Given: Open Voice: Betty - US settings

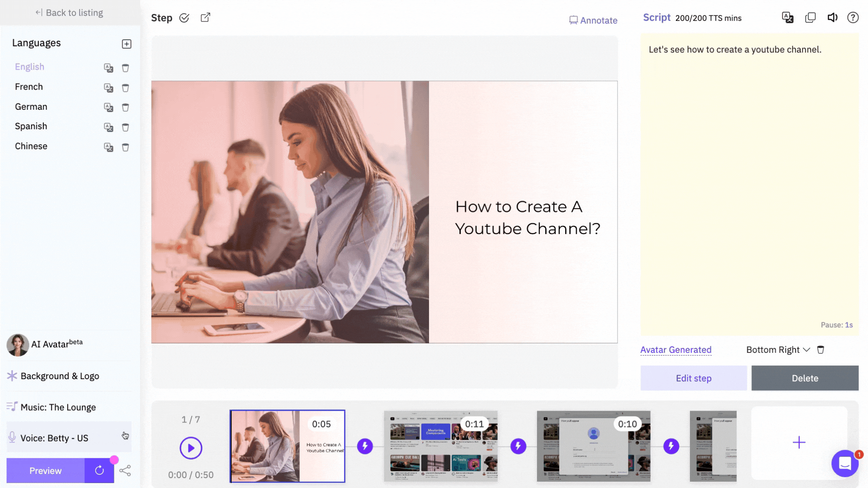Looking at the screenshot, I should pyautogui.click(x=69, y=437).
